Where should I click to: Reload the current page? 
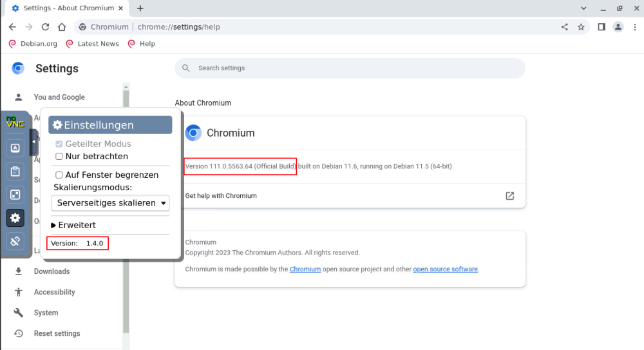click(45, 26)
